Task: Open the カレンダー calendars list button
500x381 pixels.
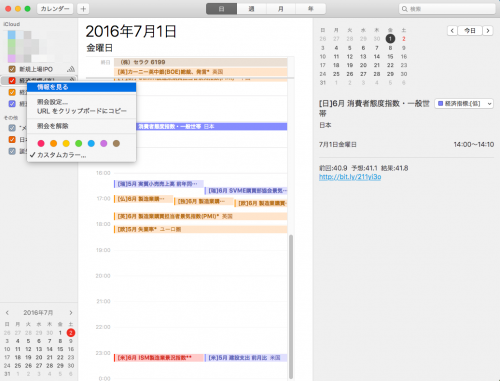Action: click(x=55, y=9)
